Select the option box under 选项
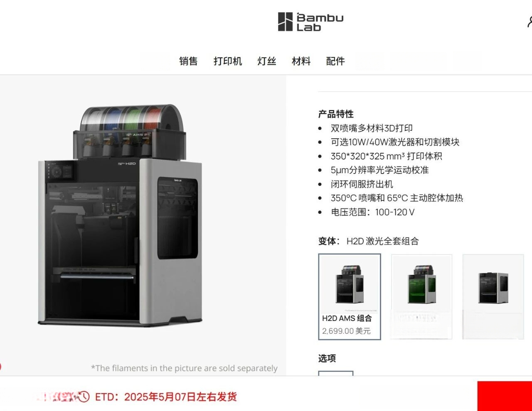 pyautogui.click(x=336, y=373)
